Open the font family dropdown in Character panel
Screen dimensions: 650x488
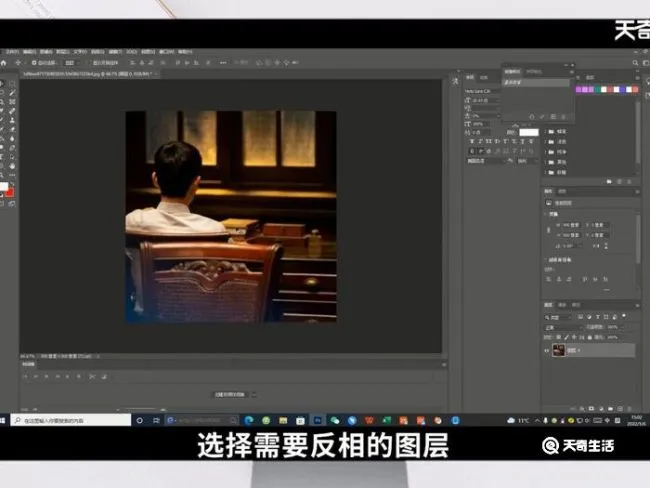tap(483, 91)
